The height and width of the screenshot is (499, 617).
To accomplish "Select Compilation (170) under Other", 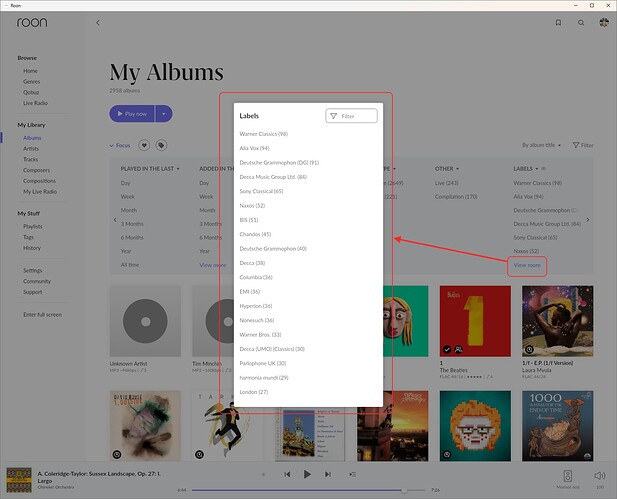I will [456, 197].
